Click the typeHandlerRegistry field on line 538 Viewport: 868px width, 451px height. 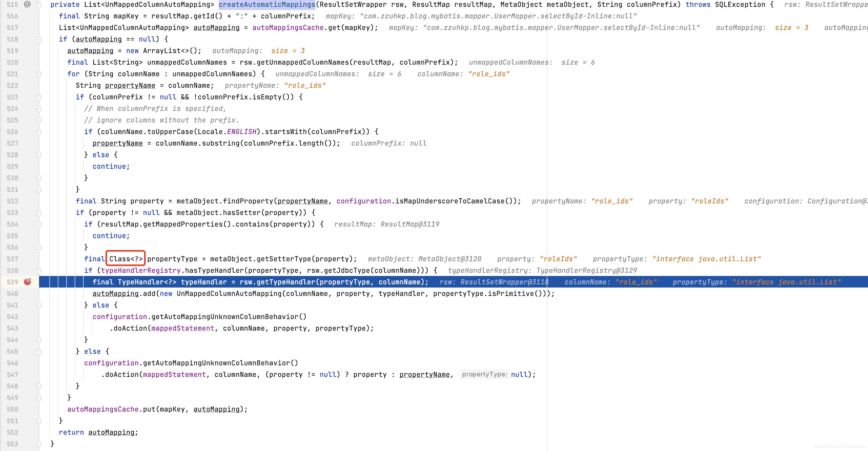tap(141, 270)
